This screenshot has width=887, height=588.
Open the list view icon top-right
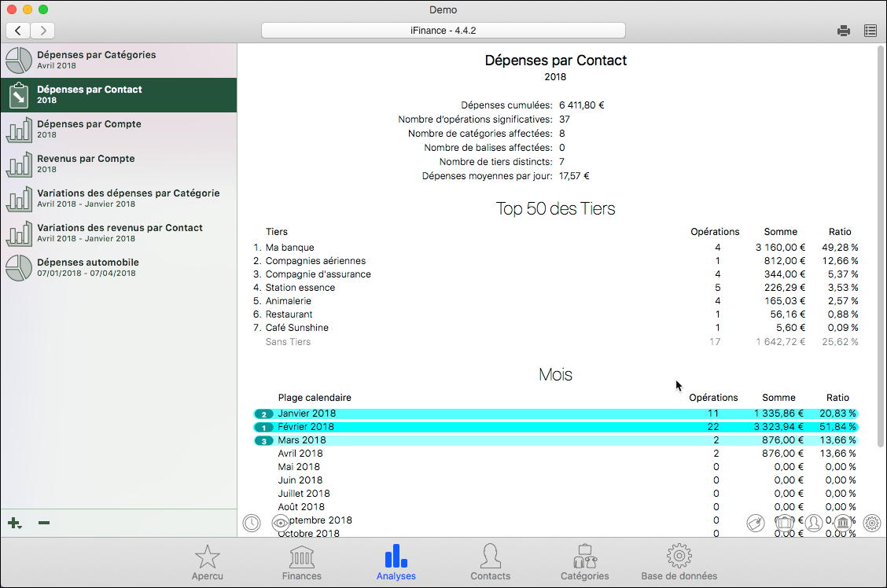coord(870,31)
